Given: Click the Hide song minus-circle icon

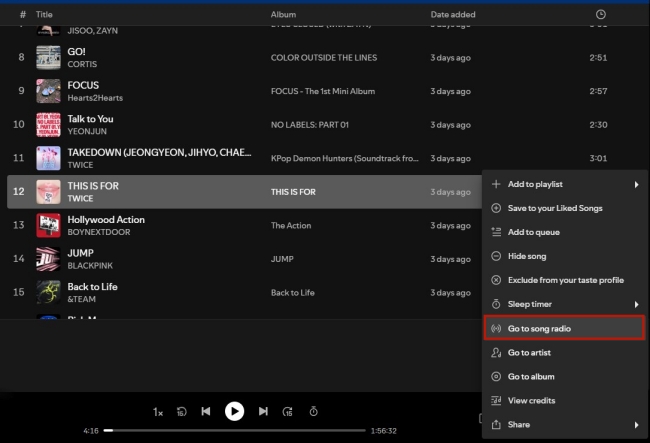Looking at the screenshot, I should (x=496, y=256).
